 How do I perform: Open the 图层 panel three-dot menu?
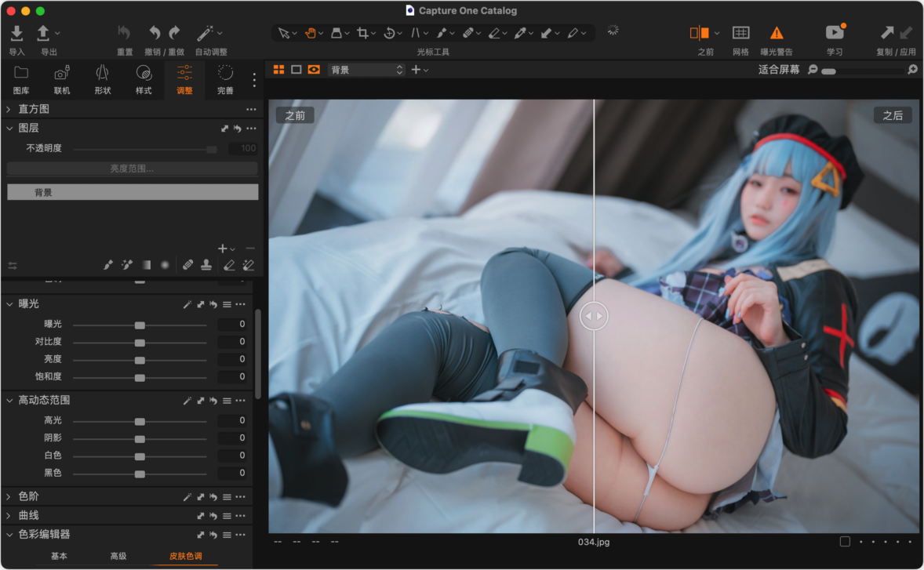coord(252,129)
